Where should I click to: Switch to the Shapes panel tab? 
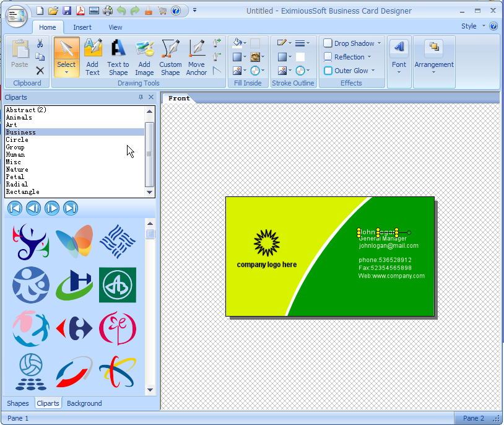[18, 403]
